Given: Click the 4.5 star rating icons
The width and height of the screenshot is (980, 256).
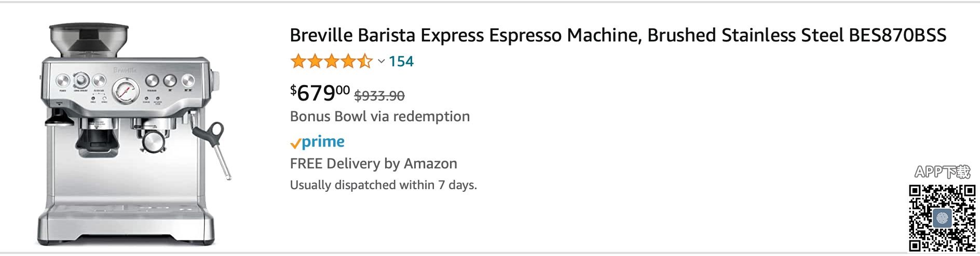Looking at the screenshot, I should click(331, 62).
